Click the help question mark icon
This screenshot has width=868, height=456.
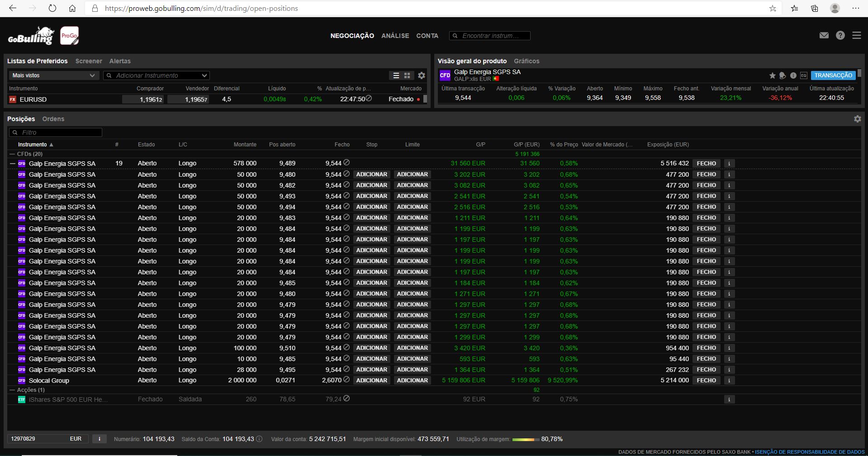(x=840, y=35)
